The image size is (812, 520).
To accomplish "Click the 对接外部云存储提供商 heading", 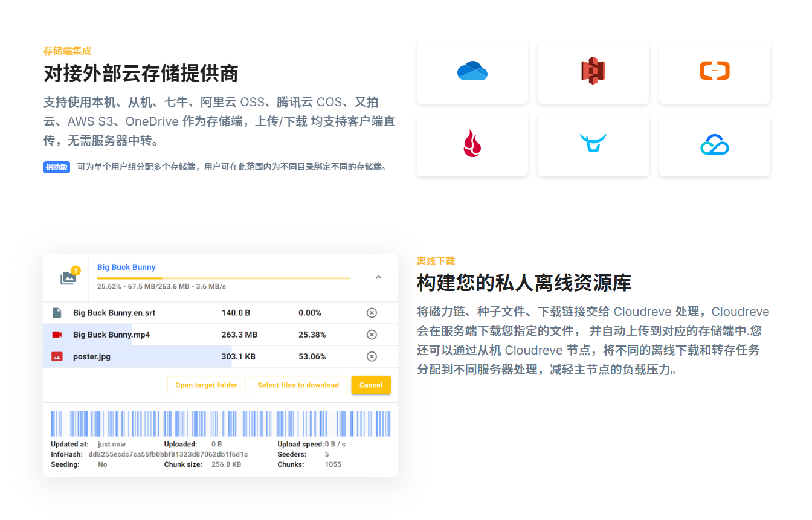I will pyautogui.click(x=141, y=74).
